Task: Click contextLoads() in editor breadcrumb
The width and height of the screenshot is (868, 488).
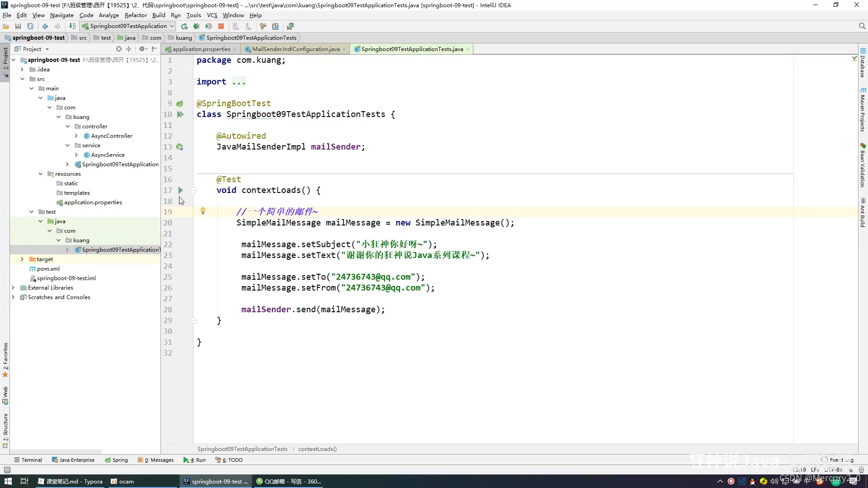Action: tap(317, 449)
